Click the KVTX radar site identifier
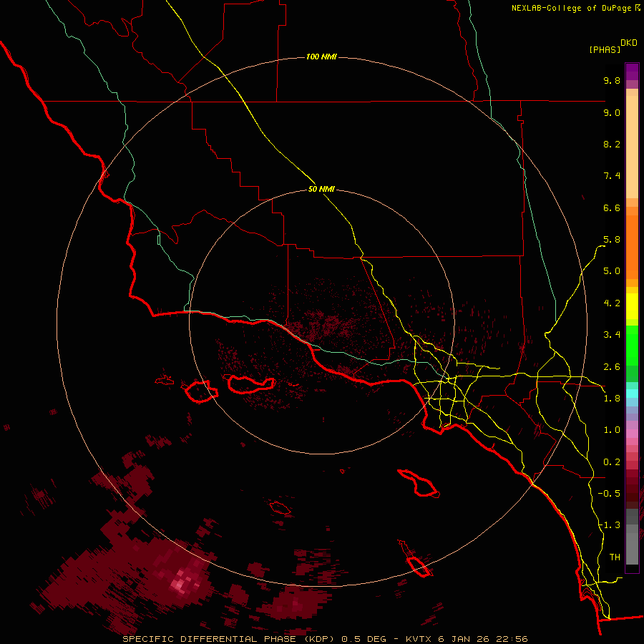Screen dimensions: 644x644 tap(419, 639)
